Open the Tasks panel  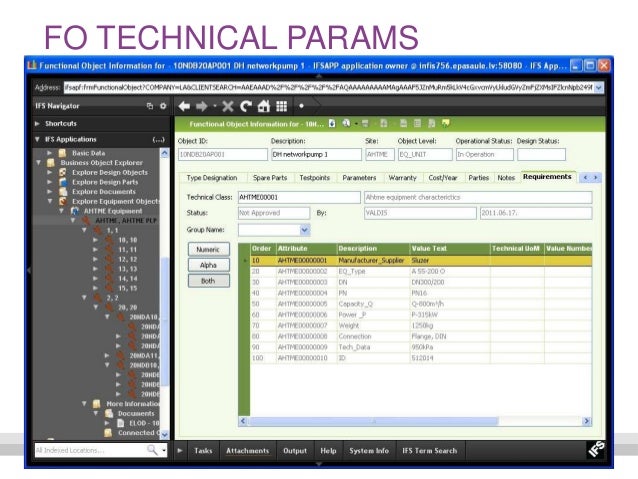point(203,451)
